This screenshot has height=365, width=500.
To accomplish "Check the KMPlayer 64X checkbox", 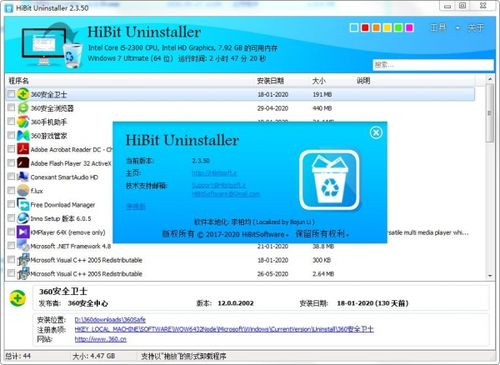I will click(x=11, y=232).
